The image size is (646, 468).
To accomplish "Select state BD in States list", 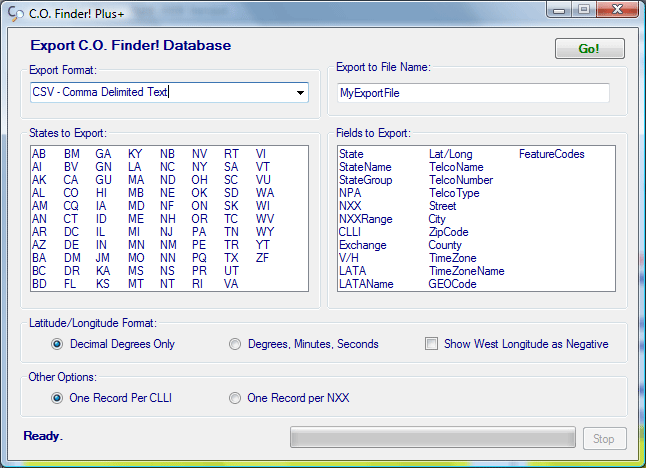I will pos(39,284).
